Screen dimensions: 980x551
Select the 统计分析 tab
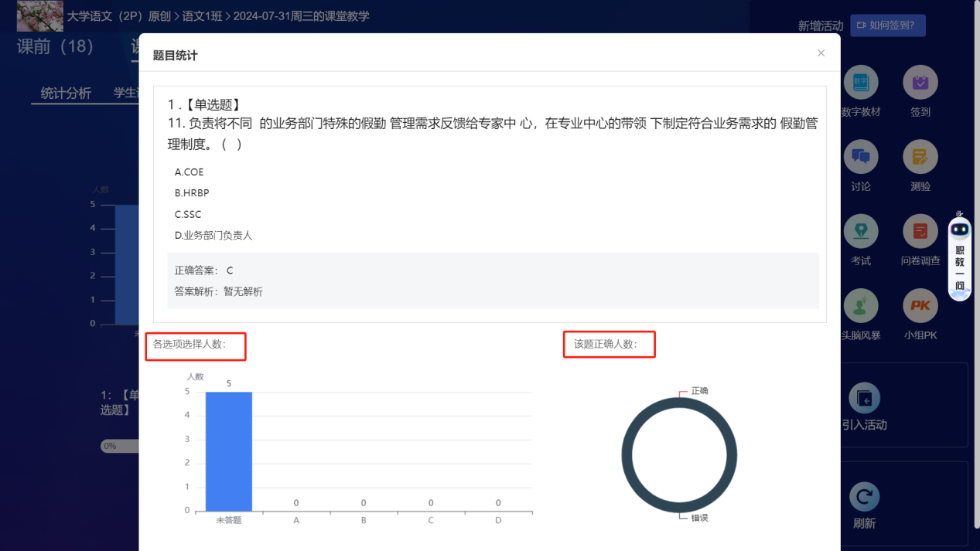[66, 94]
